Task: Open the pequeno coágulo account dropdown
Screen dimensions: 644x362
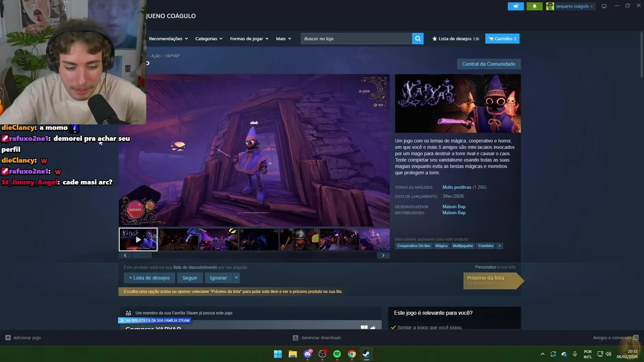Action: tap(570, 6)
